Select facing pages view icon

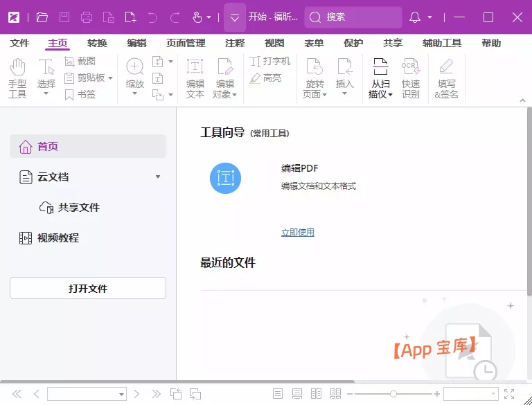point(316,394)
